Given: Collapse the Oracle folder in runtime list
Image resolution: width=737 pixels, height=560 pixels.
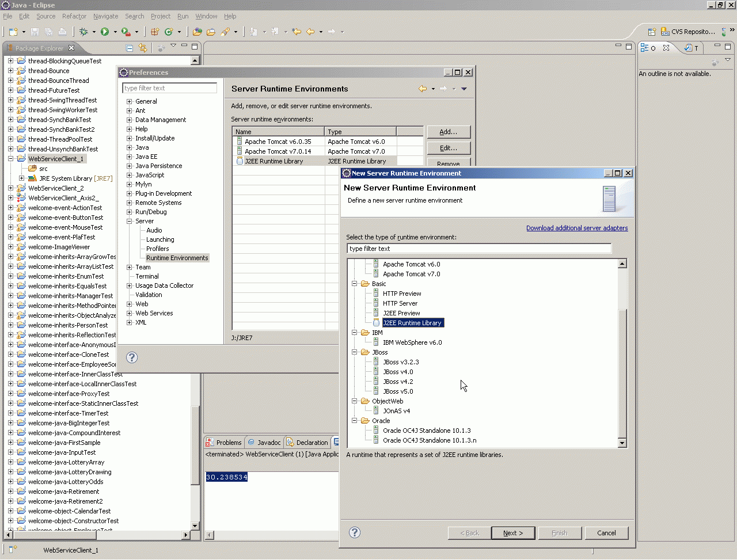Looking at the screenshot, I should (355, 421).
